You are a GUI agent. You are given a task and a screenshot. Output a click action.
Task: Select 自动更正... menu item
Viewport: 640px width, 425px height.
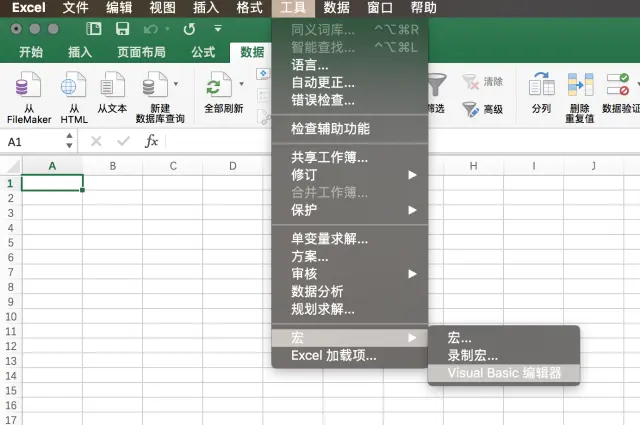pyautogui.click(x=350, y=82)
